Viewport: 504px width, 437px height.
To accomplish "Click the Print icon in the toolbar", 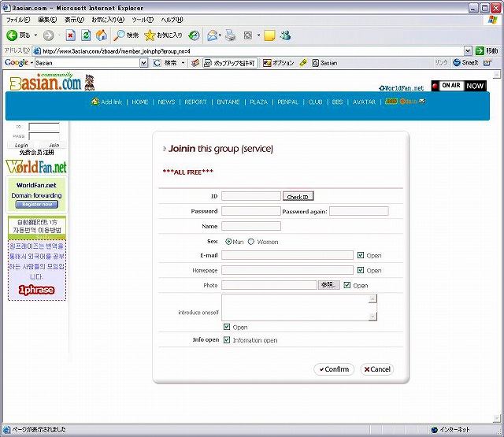I will click(231, 35).
